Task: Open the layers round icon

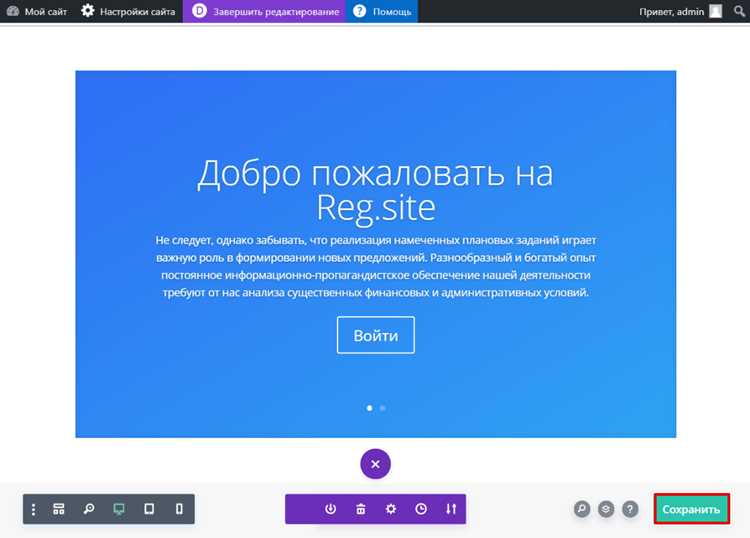Action: [606, 509]
